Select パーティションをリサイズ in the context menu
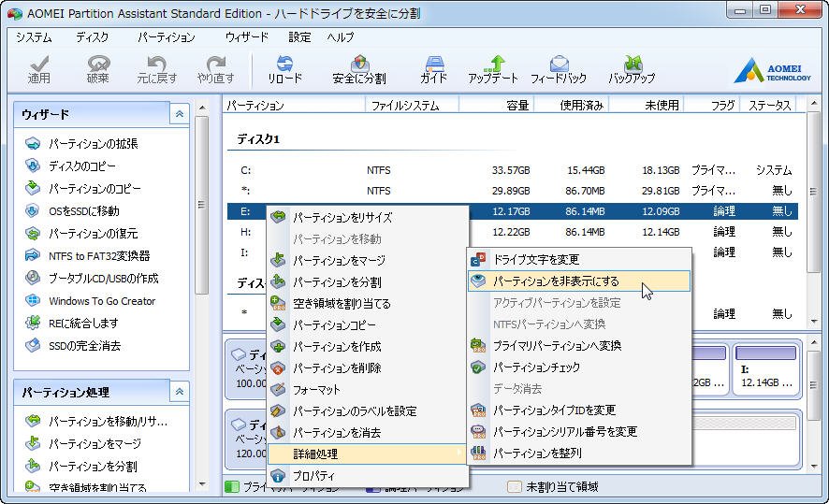This screenshot has width=829, height=504. coord(368,217)
